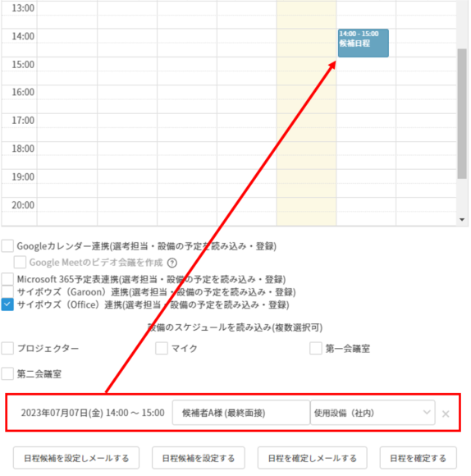Enable Googleカレンダー連携 checkbox
This screenshot has width=471, height=476.
[x=7, y=246]
